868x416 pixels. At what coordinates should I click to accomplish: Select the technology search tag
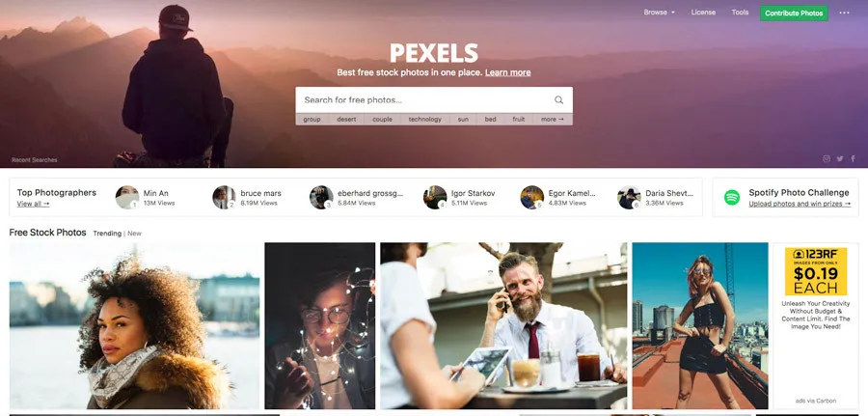point(425,119)
